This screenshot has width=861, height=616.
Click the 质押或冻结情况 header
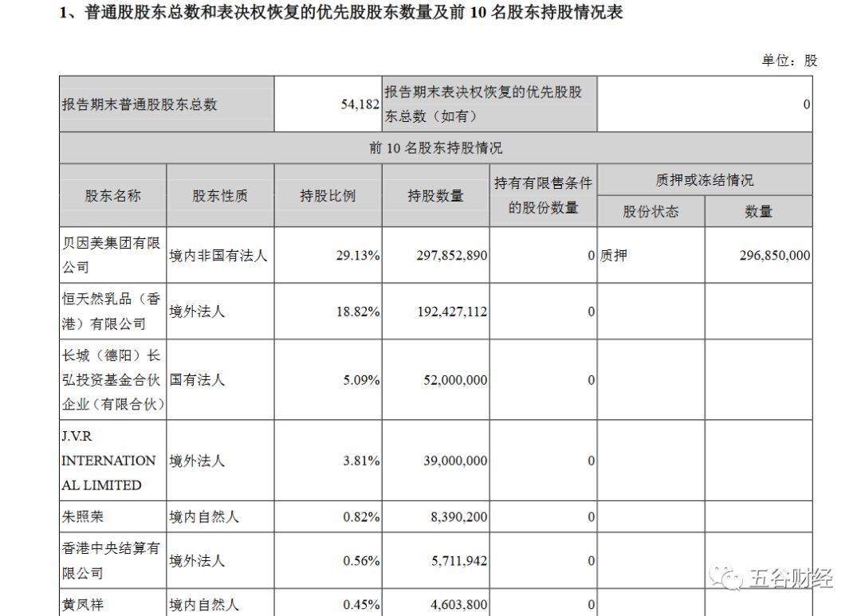[705, 180]
